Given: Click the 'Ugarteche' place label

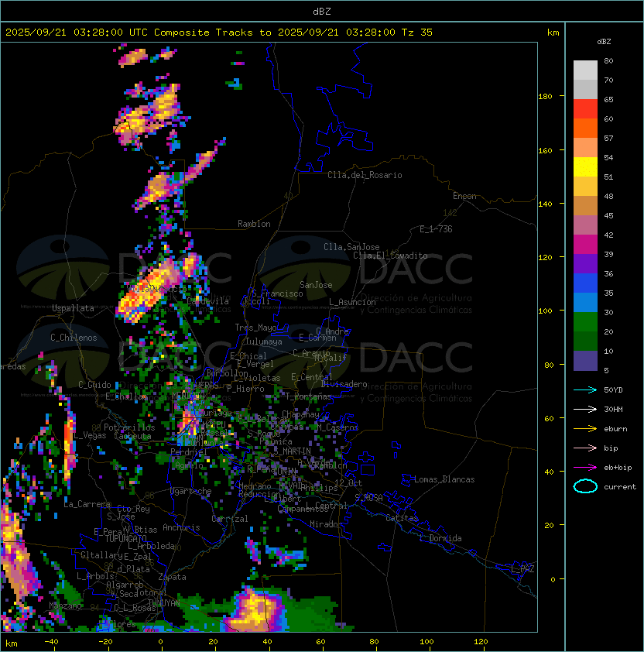Looking at the screenshot, I should point(191,492).
